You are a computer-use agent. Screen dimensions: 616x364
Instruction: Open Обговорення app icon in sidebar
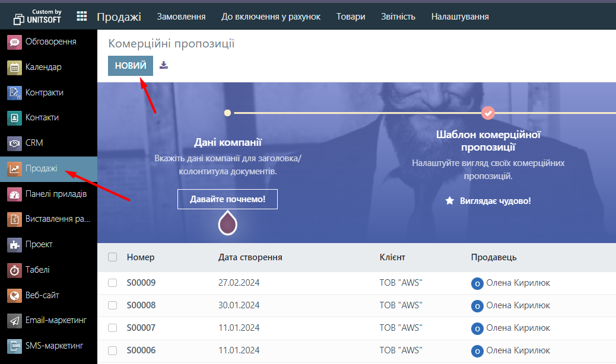tap(15, 42)
